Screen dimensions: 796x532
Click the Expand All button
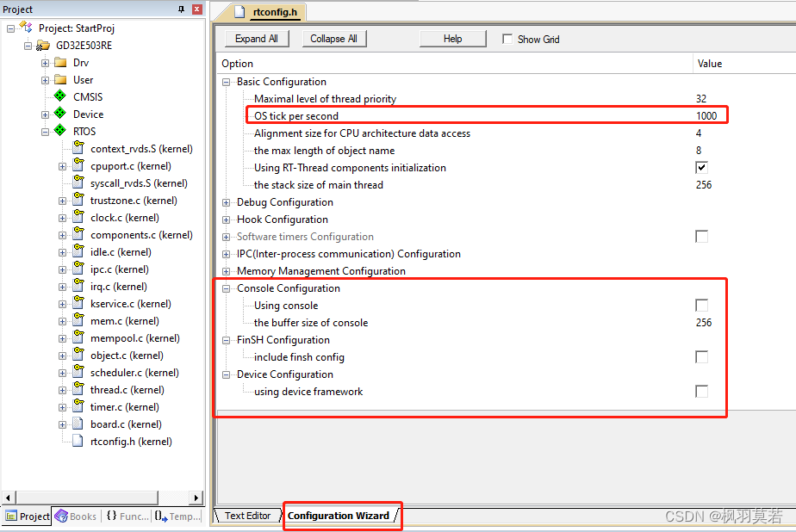pos(257,39)
